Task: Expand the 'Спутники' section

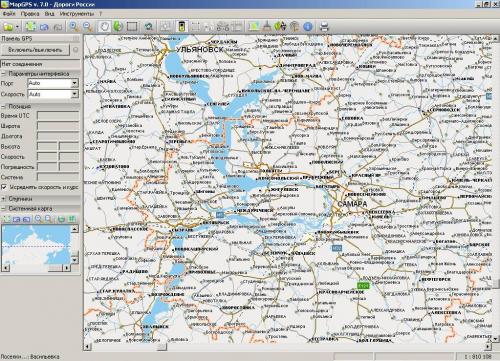Action: click(4, 199)
